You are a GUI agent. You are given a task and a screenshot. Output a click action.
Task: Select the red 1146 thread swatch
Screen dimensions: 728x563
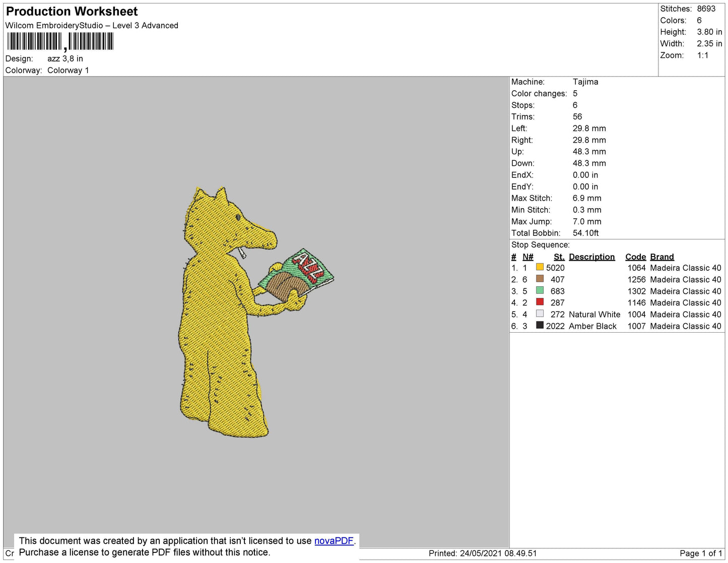point(540,302)
